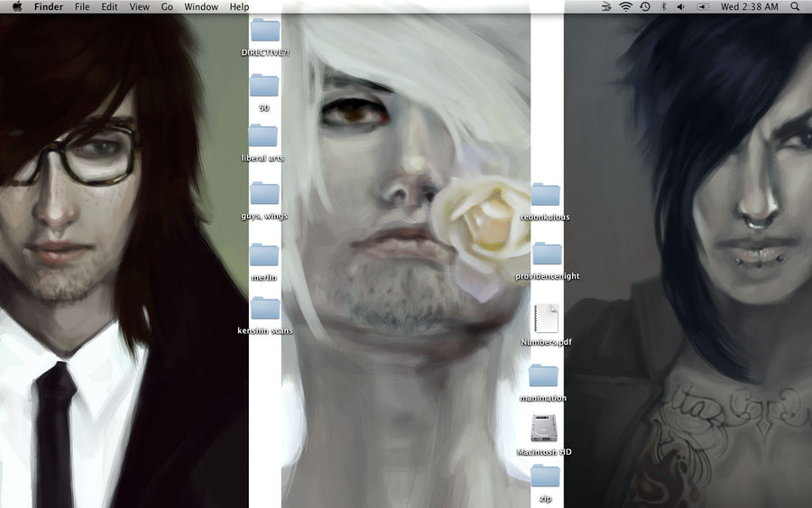The width and height of the screenshot is (812, 508).
Task: Select the Macintosh HD drive icon
Action: [544, 429]
